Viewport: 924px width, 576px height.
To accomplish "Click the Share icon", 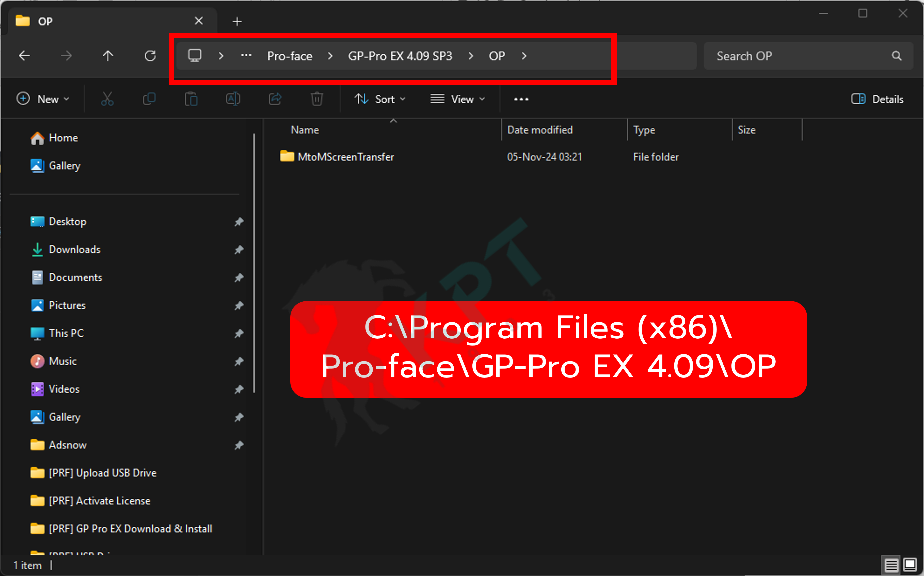I will [x=275, y=99].
